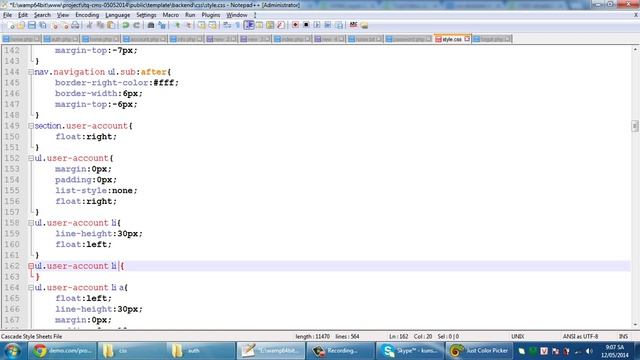Open the File menu

(x=7, y=15)
